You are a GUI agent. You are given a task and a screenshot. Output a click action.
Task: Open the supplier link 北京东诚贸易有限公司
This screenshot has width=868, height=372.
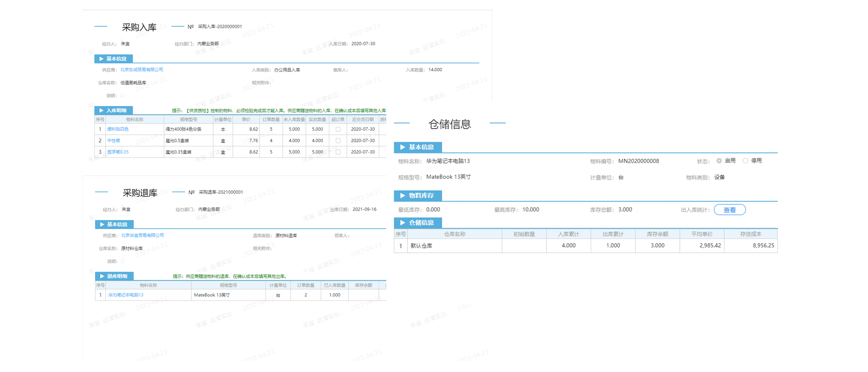click(142, 70)
